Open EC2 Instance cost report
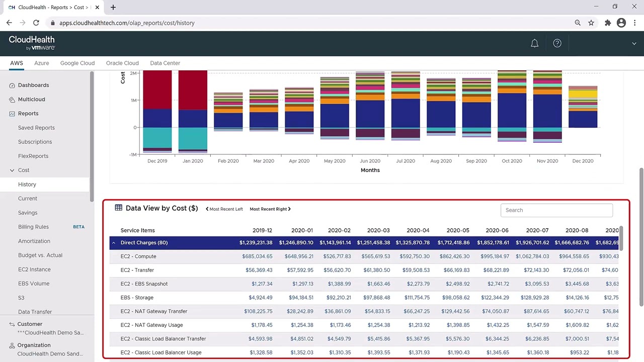644x362 pixels. pos(34,269)
